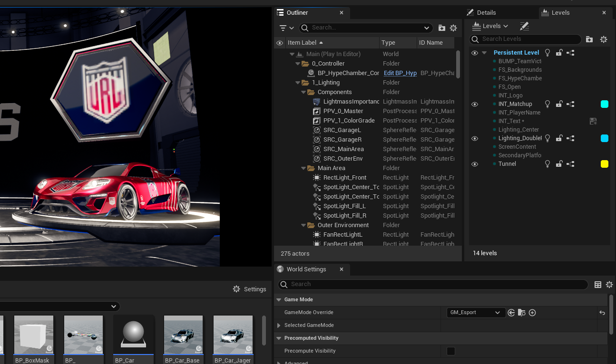Hide the Lighting_Double level
This screenshot has width=616, height=364.
tap(475, 138)
